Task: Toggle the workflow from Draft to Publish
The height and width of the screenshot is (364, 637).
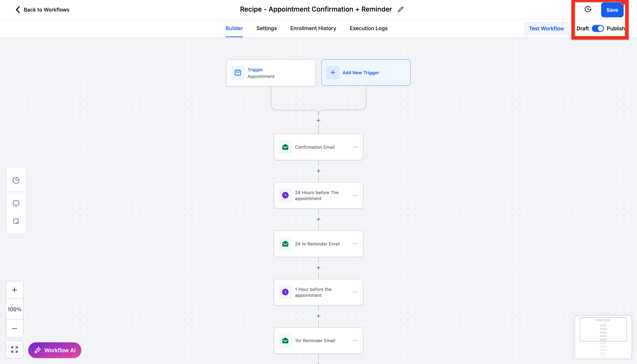Action: click(x=598, y=29)
